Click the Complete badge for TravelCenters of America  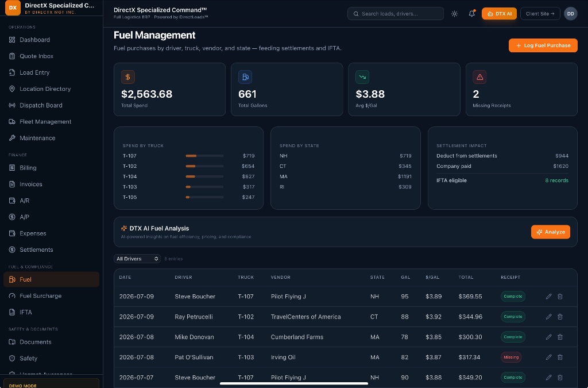point(513,317)
